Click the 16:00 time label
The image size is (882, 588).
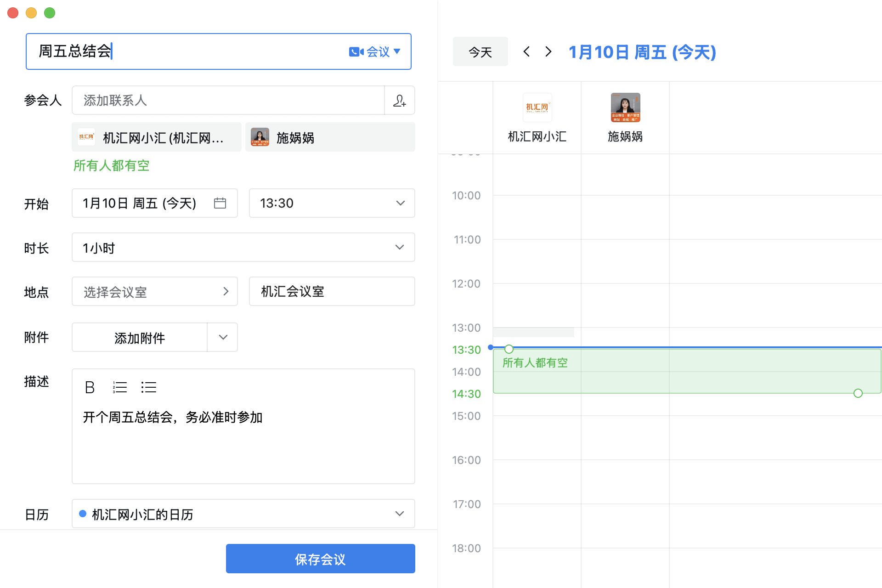point(466,460)
